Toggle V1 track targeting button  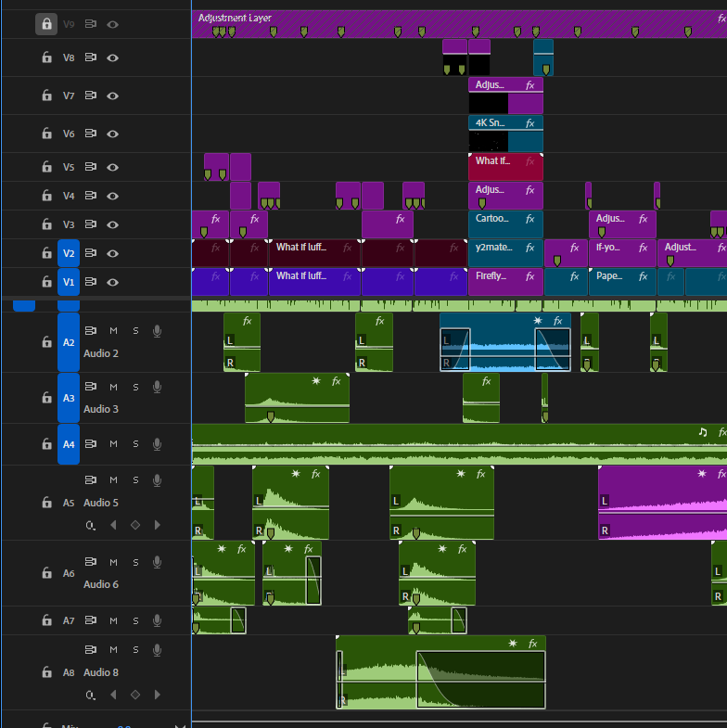pos(69,282)
